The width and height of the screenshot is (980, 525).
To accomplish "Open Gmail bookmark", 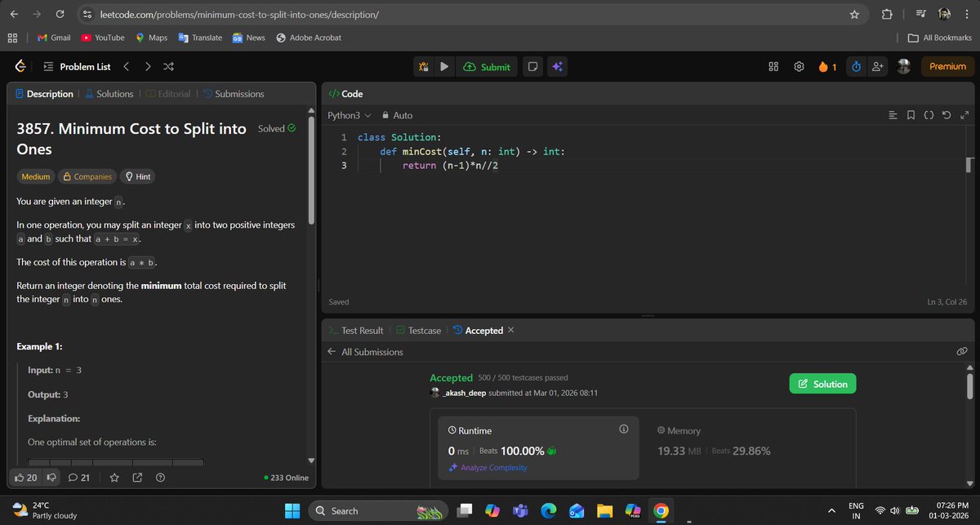I will coord(54,38).
